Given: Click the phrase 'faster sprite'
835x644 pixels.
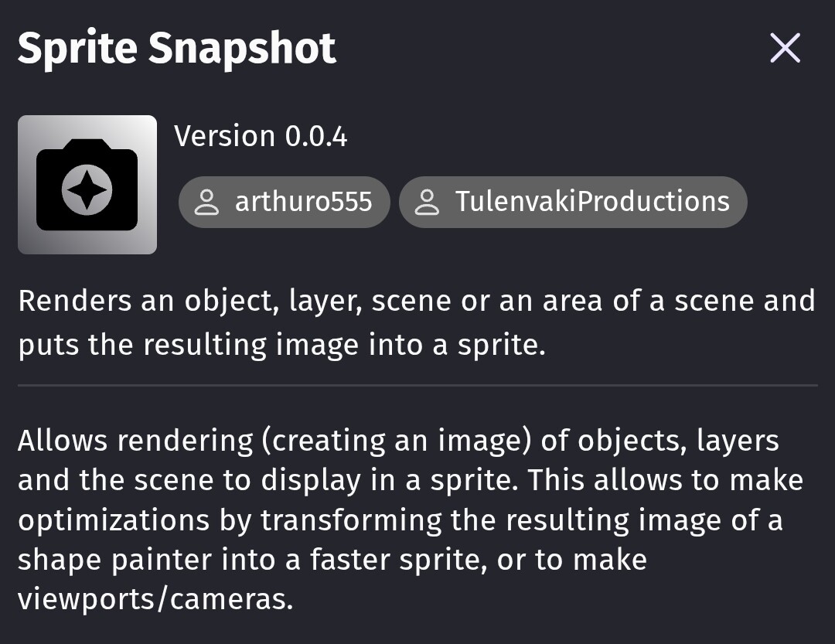Looking at the screenshot, I should click(x=398, y=560).
